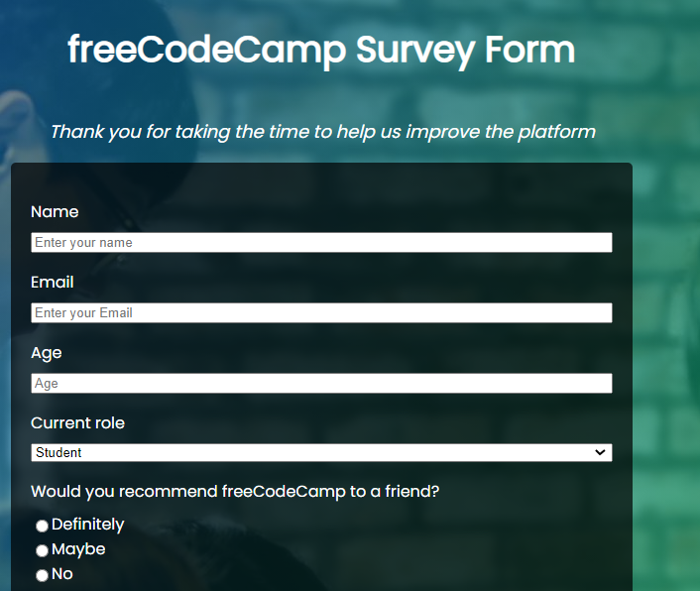The image size is (700, 591).
Task: Click the 'Current role' label
Action: tap(77, 423)
